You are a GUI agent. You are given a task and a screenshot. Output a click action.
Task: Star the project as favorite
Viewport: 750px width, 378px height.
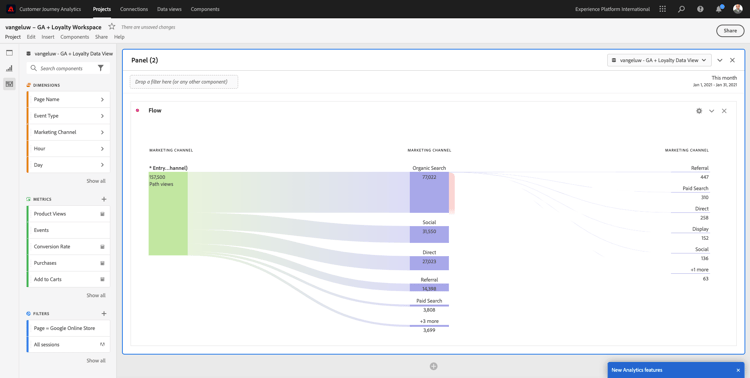pos(111,27)
